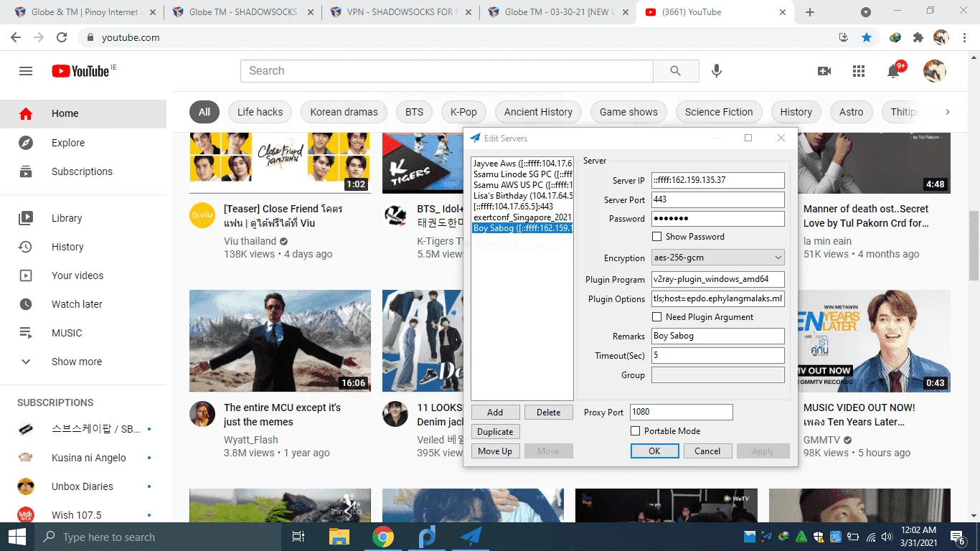This screenshot has width=980, height=551.
Task: Click the Proxy Port field showing 1080
Action: click(x=682, y=412)
